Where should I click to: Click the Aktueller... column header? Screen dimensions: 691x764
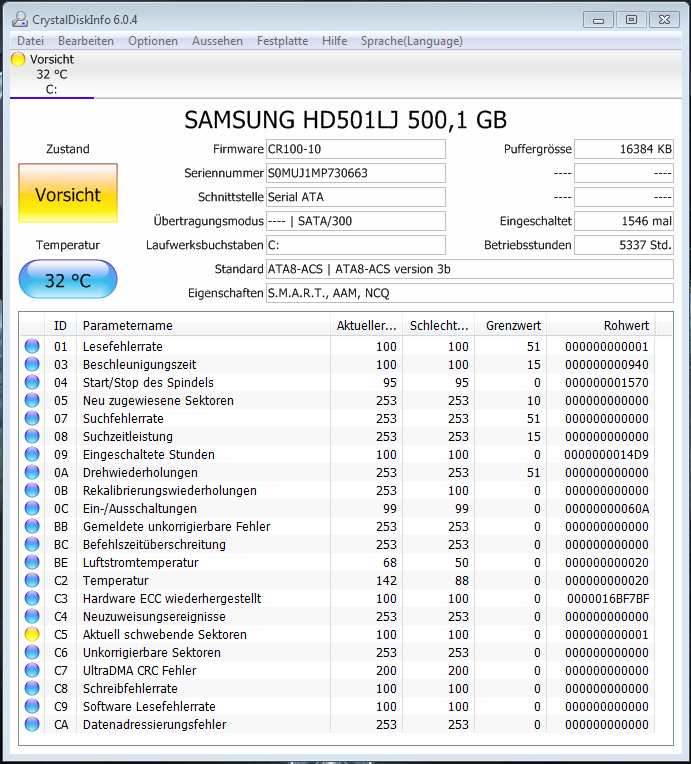click(366, 325)
